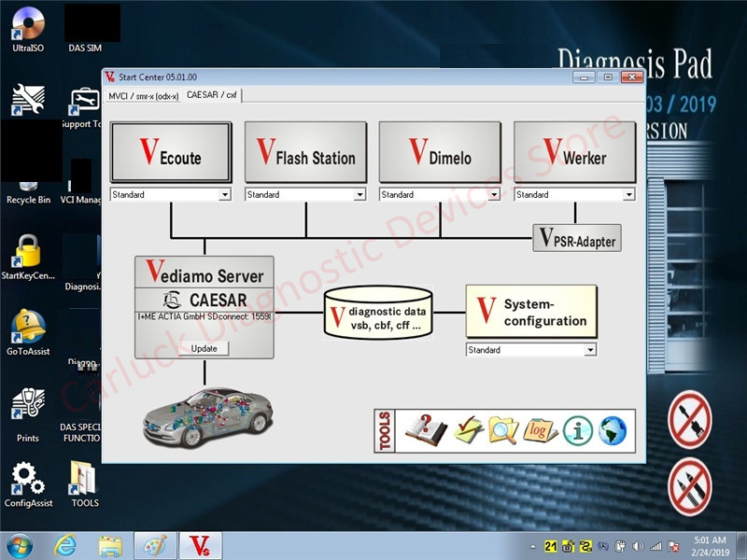Select the CAESAR / cxf tab
This screenshot has width=747, height=560.
pos(212,95)
